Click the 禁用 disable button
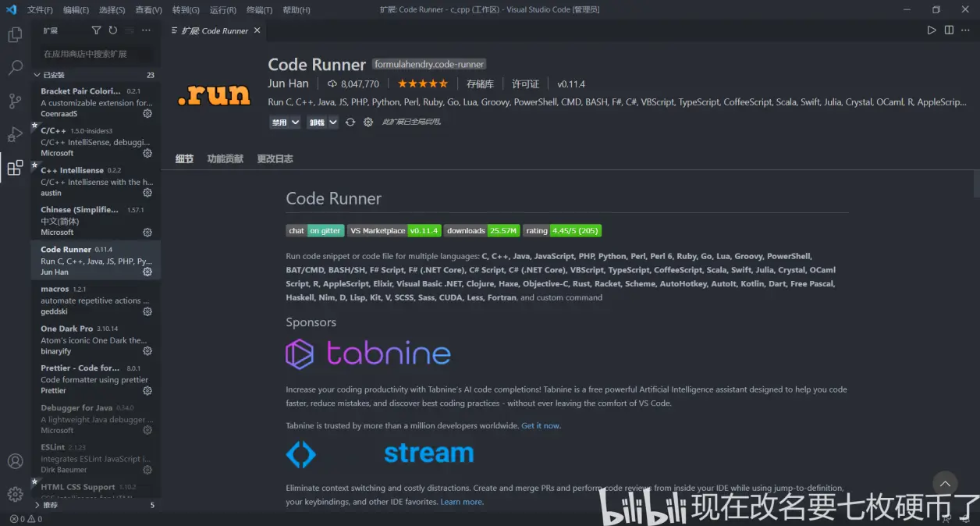Screen dimensions: 980x526 click(279, 122)
